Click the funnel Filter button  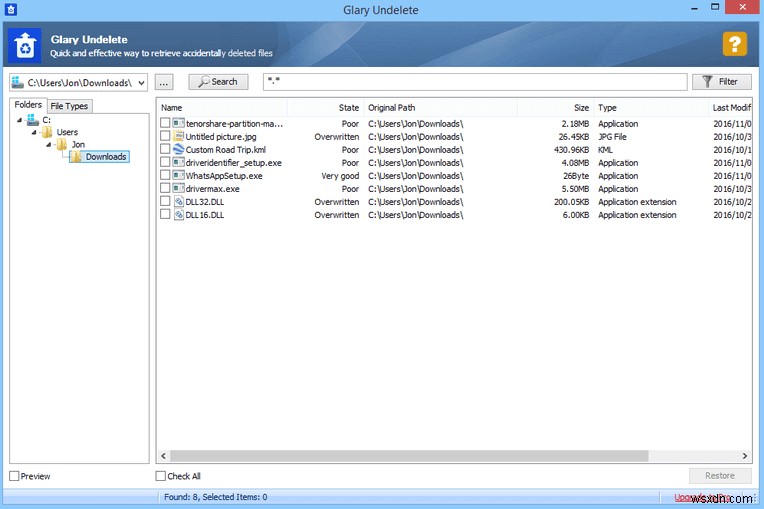tap(721, 82)
